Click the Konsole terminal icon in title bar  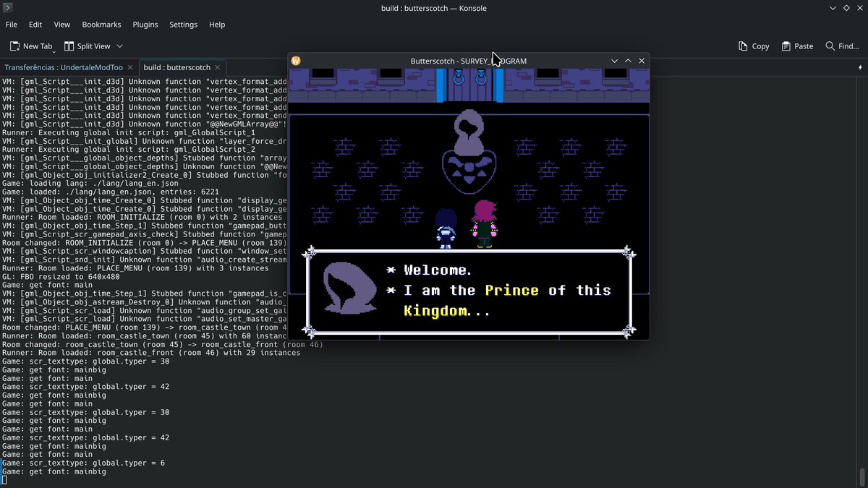coord(8,8)
